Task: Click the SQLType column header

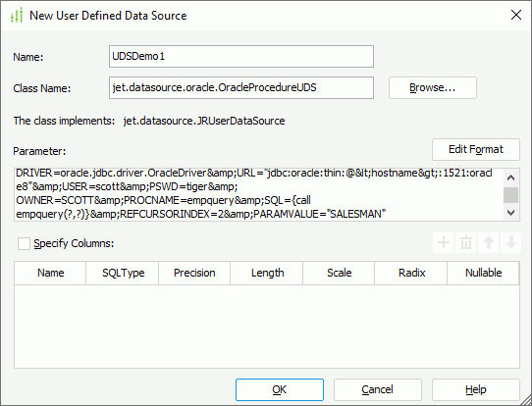Action: (123, 273)
